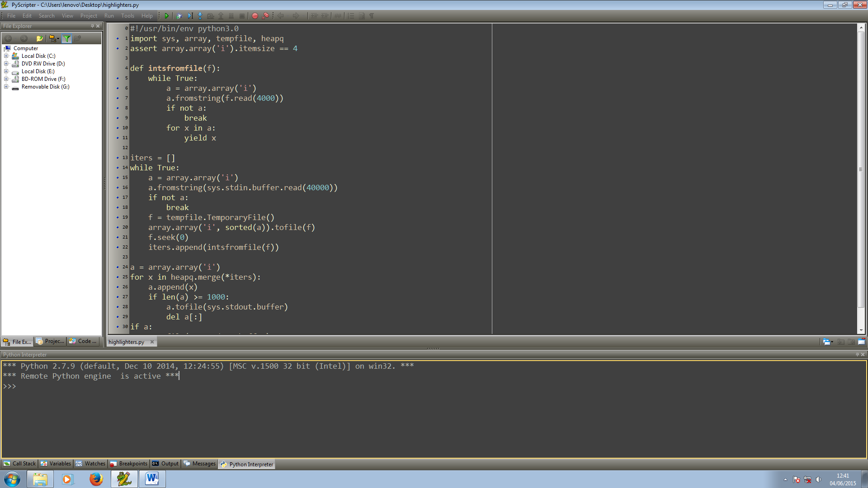Click the Pause debugging icon
868x488 pixels.
pyautogui.click(x=231, y=16)
